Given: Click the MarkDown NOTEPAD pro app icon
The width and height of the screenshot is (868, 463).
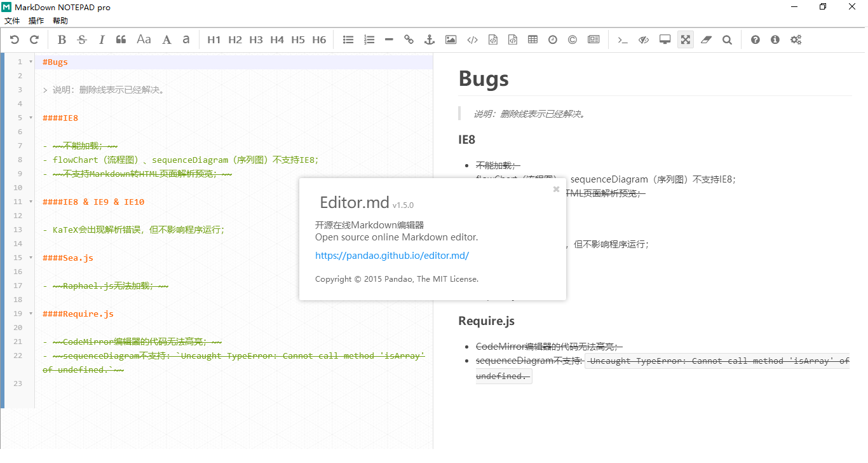Looking at the screenshot, I should pyautogui.click(x=6, y=7).
